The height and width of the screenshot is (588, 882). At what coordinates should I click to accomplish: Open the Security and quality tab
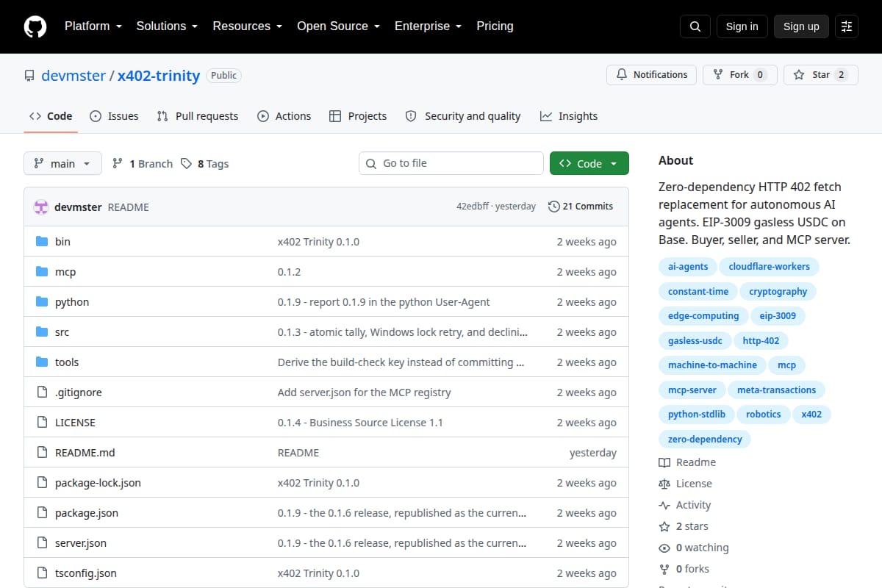[463, 116]
